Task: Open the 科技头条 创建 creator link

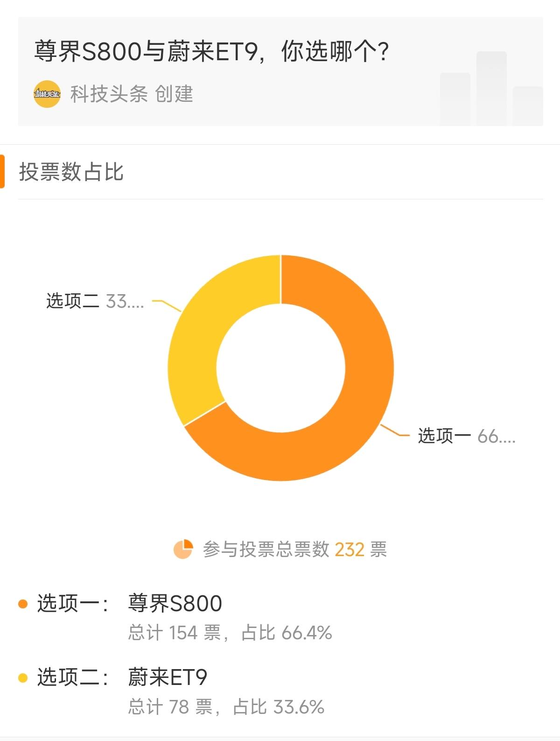Action: (x=132, y=94)
